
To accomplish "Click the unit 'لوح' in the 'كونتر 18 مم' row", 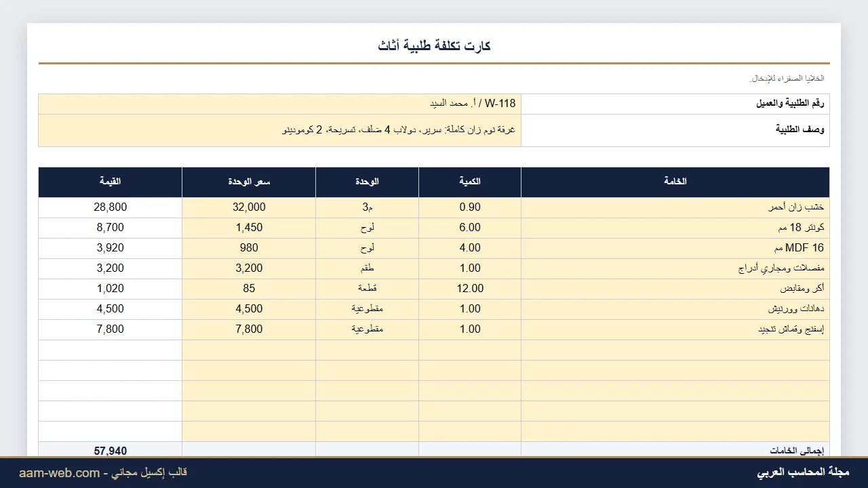I will [x=367, y=228].
